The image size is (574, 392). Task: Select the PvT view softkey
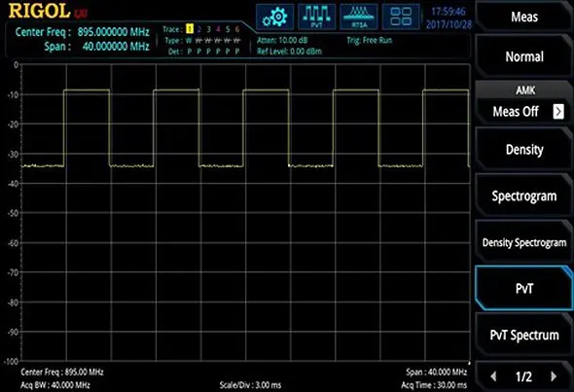(x=524, y=289)
